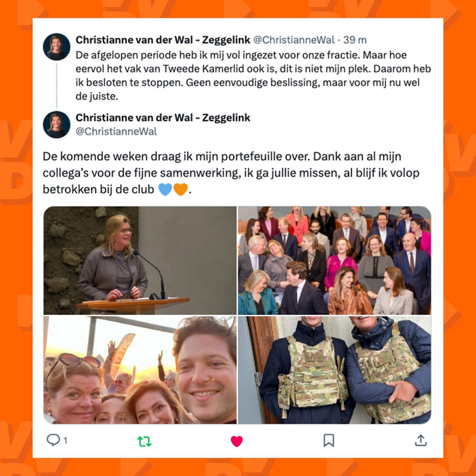Viewport: 476px width, 476px height.
Task: Open the second tweet's profile avatar
Action: [x=56, y=124]
